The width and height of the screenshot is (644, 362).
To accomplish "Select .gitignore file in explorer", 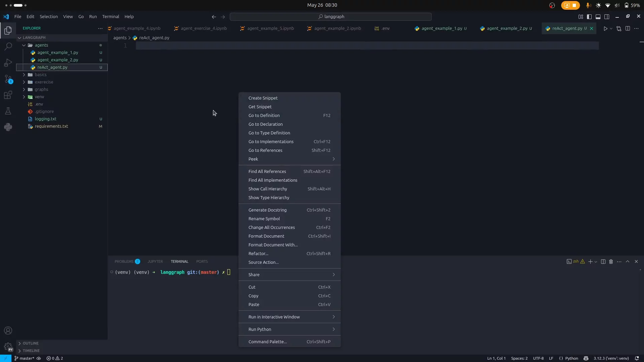I will coord(62,112).
